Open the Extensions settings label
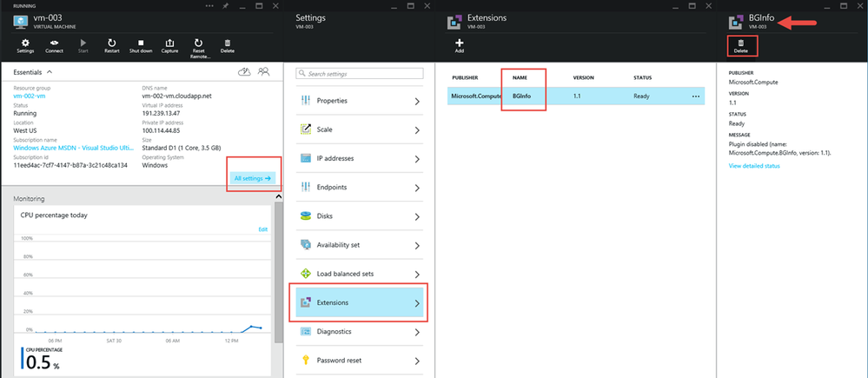 click(x=333, y=302)
